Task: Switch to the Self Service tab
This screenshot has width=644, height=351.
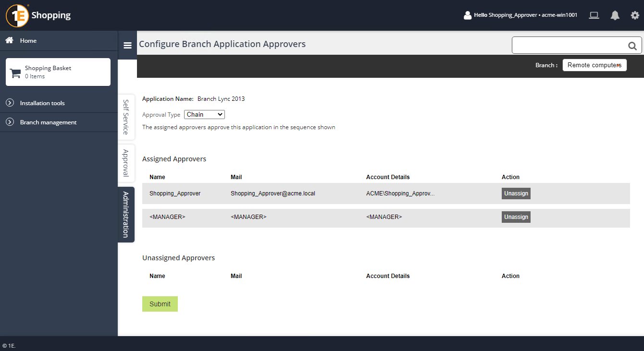Action: [126, 117]
